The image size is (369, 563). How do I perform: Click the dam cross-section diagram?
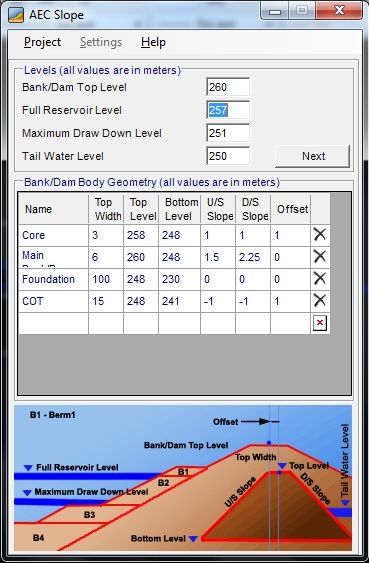pos(183,478)
